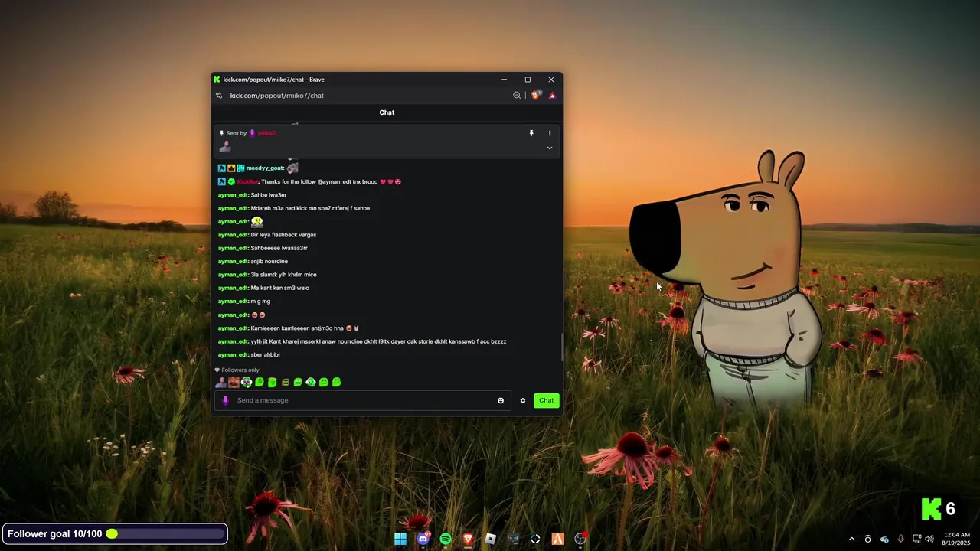The width and height of the screenshot is (980, 551).
Task: Open volume control in system tray
Action: click(929, 539)
